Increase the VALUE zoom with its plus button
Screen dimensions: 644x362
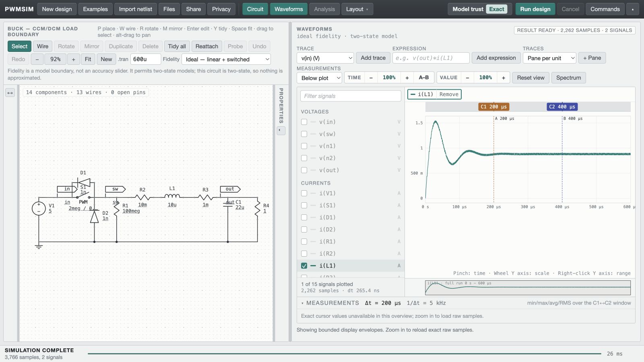click(504, 78)
